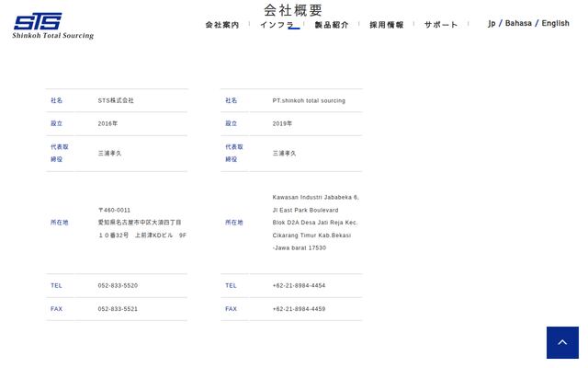Click Cikarang Timur Kab.Bekasi line
The image size is (588, 368).
point(311,236)
